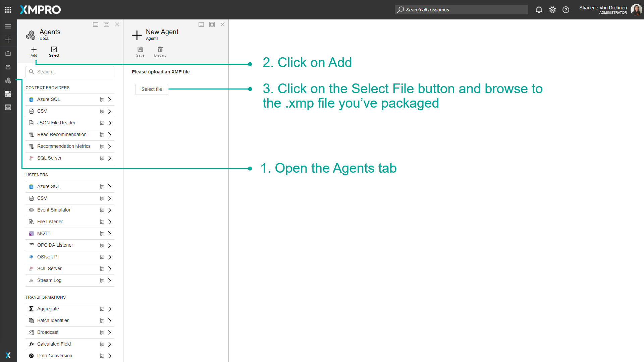
Task: Expand the Azure SQL context provider chevron
Action: pos(110,100)
